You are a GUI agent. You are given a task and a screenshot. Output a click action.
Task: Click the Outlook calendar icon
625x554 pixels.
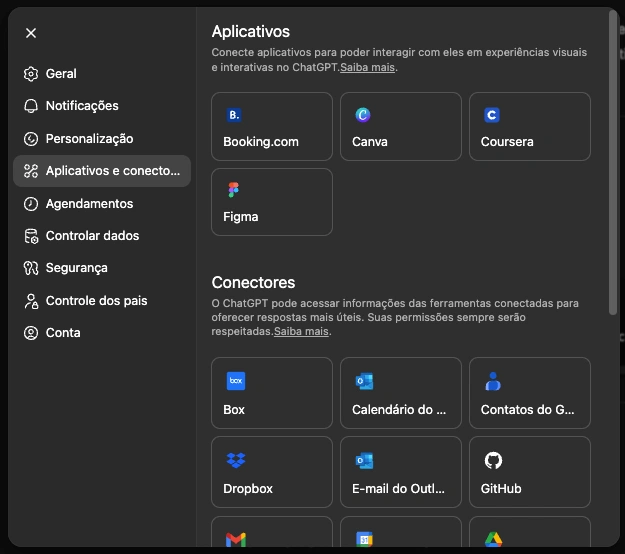[x=363, y=381]
